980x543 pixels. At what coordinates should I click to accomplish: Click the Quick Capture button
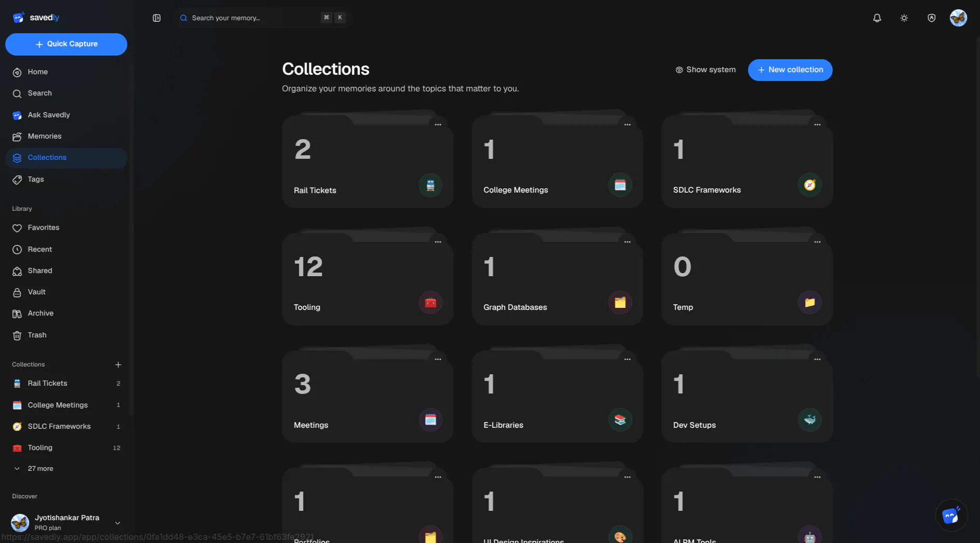coord(66,44)
